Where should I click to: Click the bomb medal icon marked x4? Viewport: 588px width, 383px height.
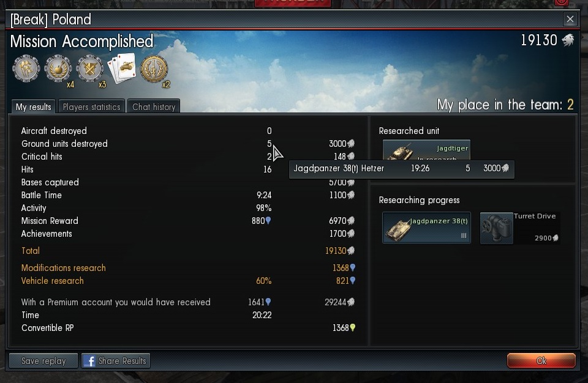[58, 69]
